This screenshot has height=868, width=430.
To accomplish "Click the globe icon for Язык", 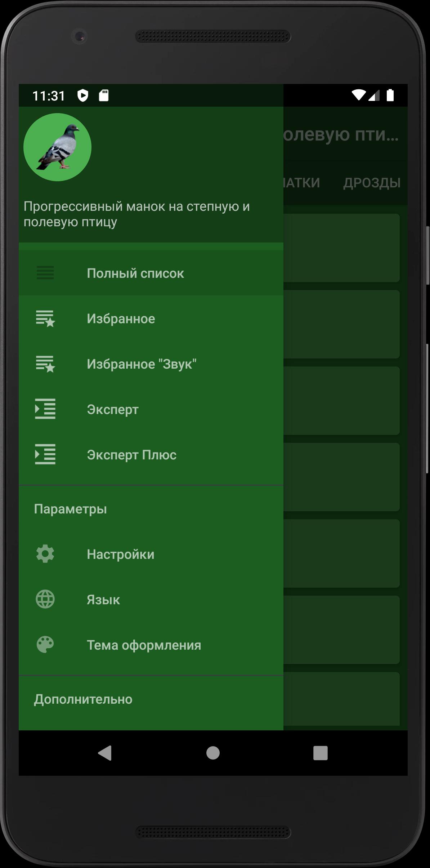I will [45, 599].
